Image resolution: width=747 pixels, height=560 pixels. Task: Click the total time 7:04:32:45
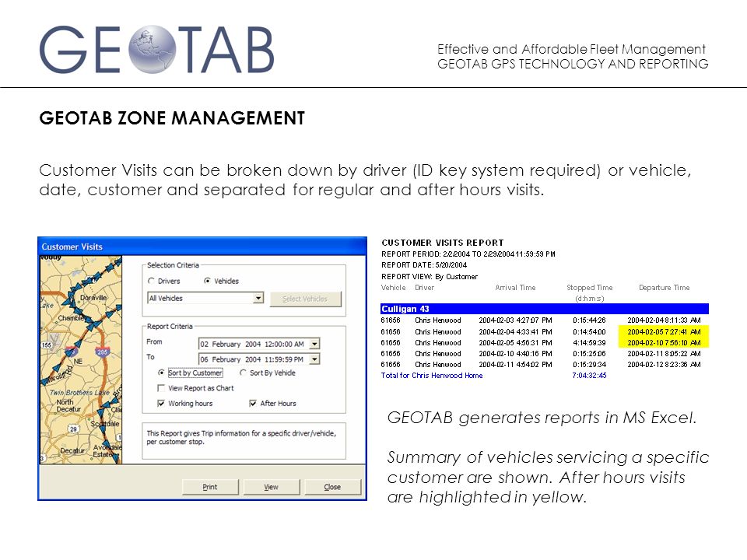tap(589, 375)
